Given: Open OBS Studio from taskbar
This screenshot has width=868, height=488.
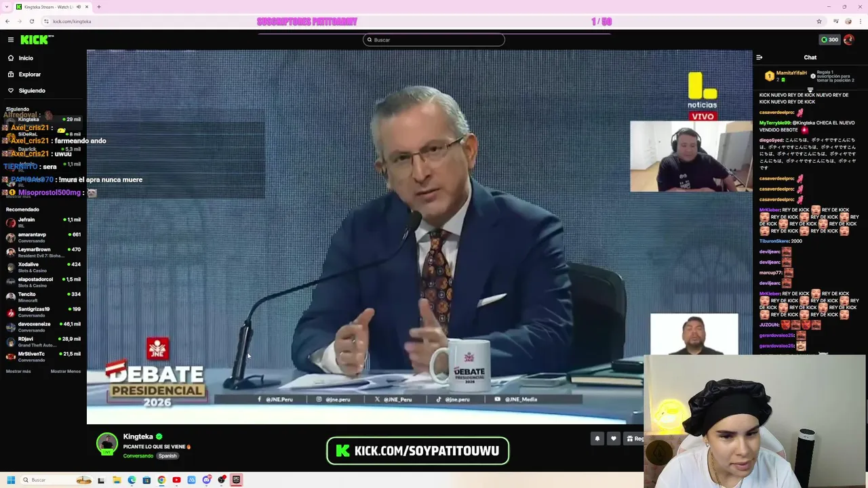Looking at the screenshot, I should tap(222, 480).
